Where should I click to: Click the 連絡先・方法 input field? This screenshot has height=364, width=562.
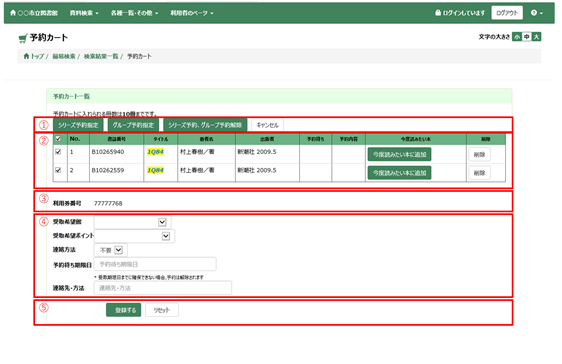(163, 288)
